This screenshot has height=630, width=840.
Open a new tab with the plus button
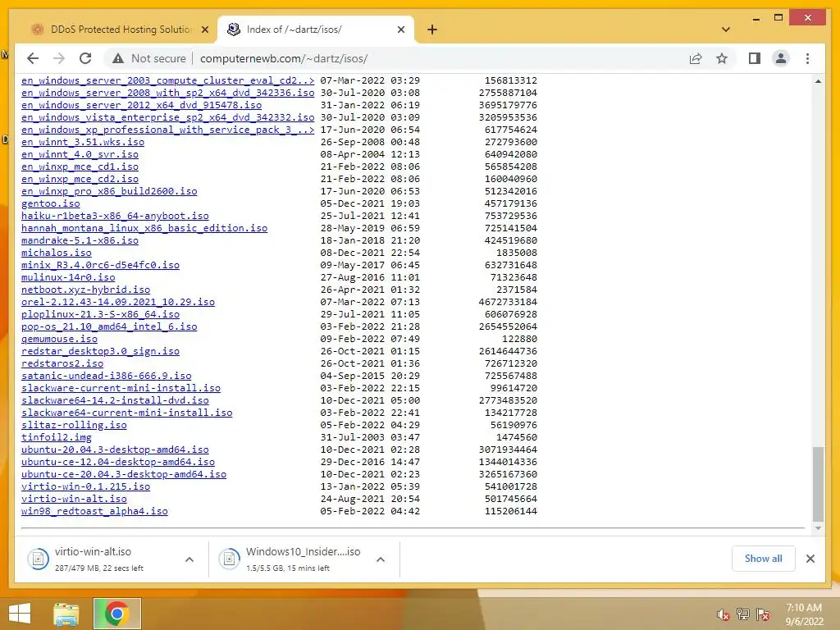432,30
